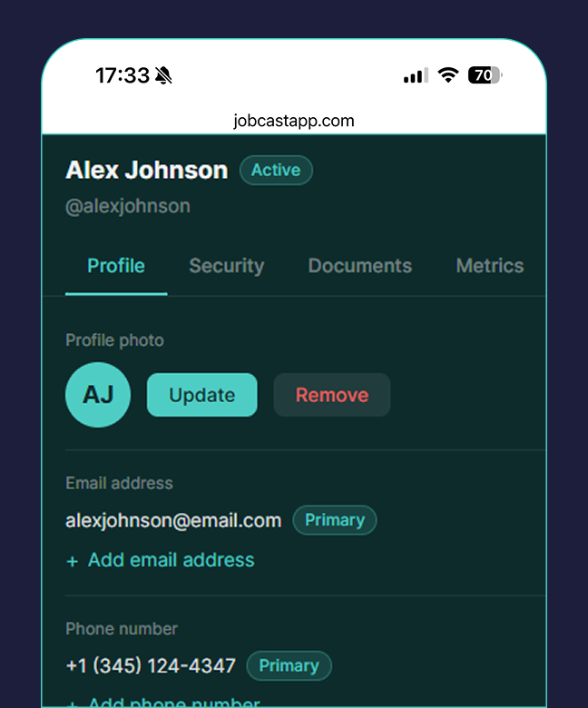Image resolution: width=588 pixels, height=708 pixels.
Task: Click the red Remove photo button
Action: click(332, 395)
